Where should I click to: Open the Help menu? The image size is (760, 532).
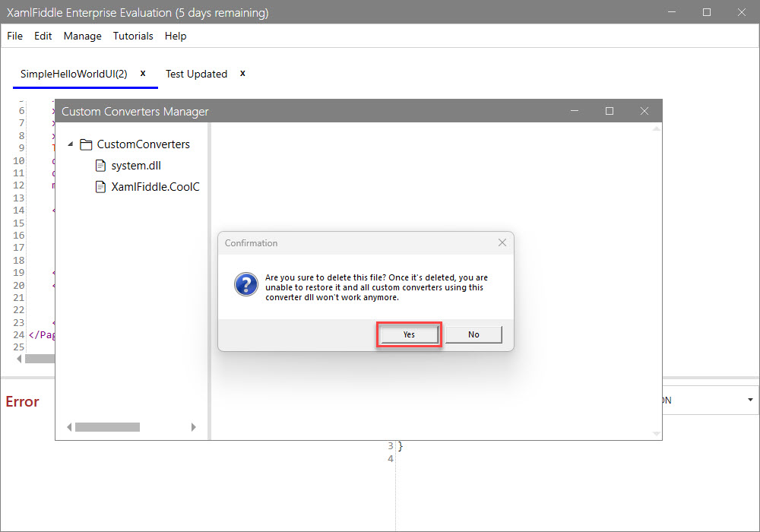tap(176, 36)
